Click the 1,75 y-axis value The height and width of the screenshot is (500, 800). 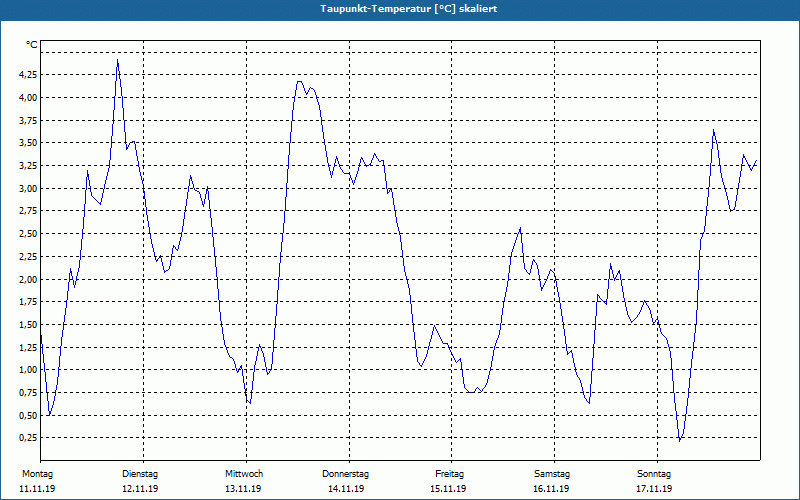[x=28, y=302]
